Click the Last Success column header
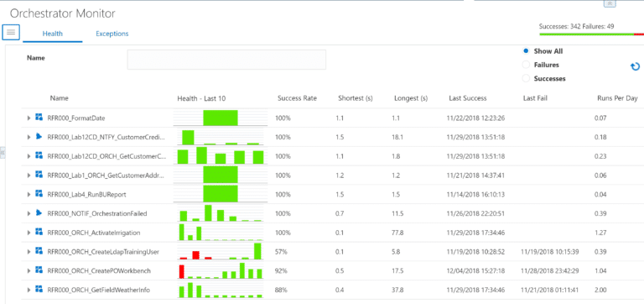Image resolution: width=644 pixels, height=304 pixels. point(468,98)
